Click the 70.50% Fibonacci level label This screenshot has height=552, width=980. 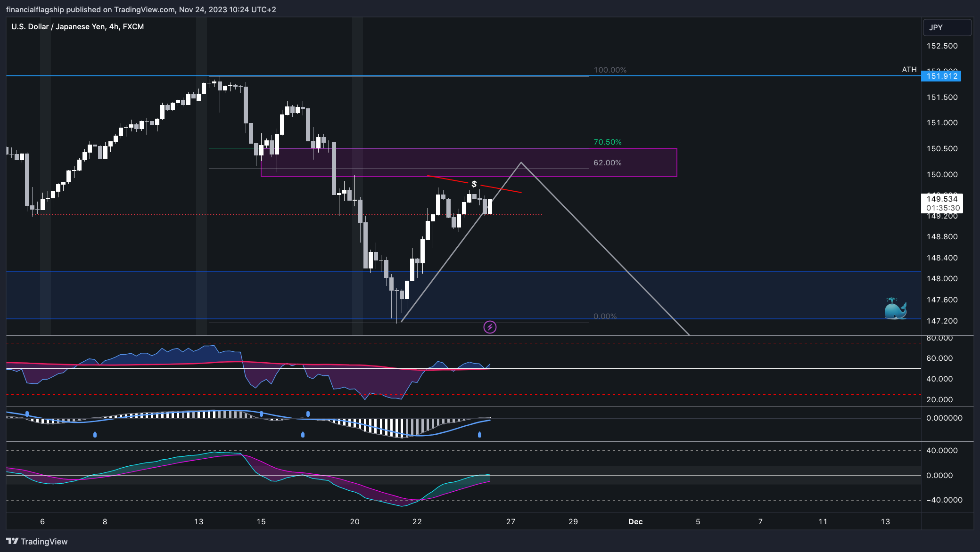(607, 142)
